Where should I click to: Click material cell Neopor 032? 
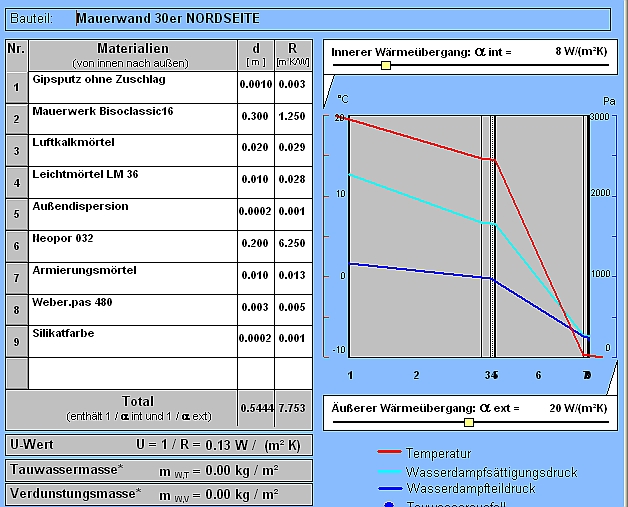point(133,246)
